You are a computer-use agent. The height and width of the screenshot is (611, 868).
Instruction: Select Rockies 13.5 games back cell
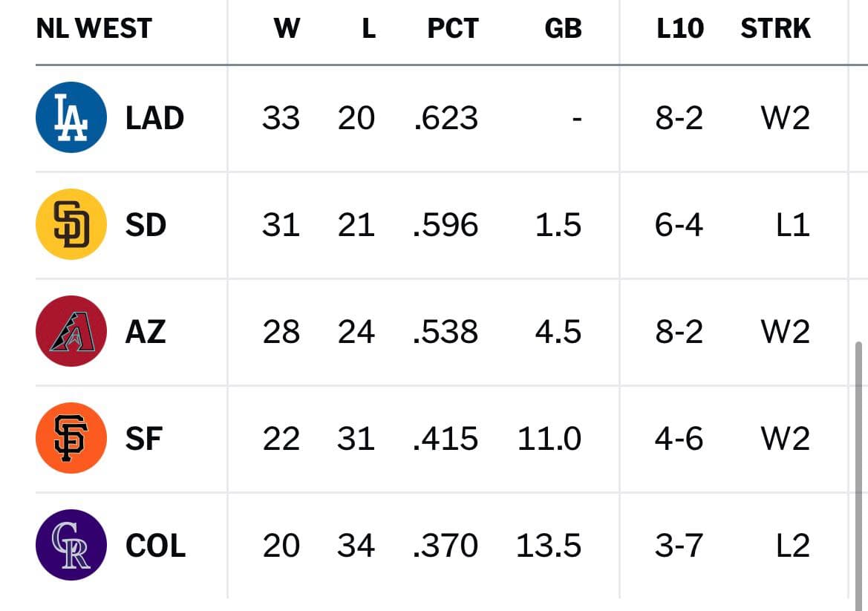tap(549, 545)
